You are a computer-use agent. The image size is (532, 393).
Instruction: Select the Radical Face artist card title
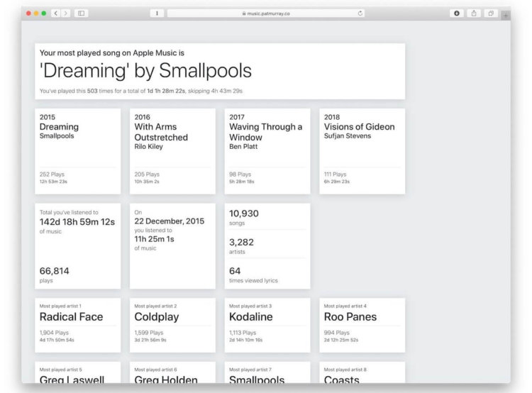pos(71,317)
